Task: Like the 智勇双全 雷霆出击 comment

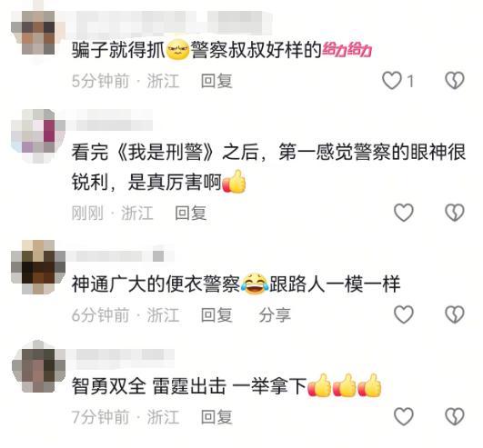Action: (404, 416)
